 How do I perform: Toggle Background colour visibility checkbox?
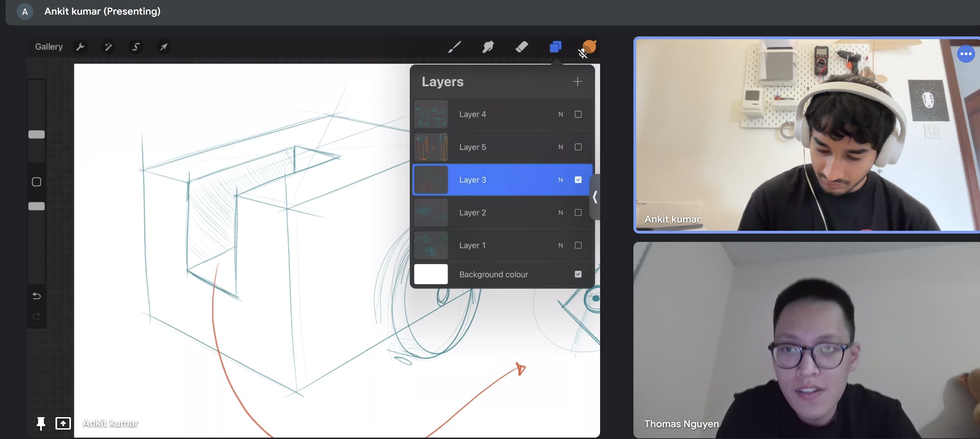tap(578, 274)
